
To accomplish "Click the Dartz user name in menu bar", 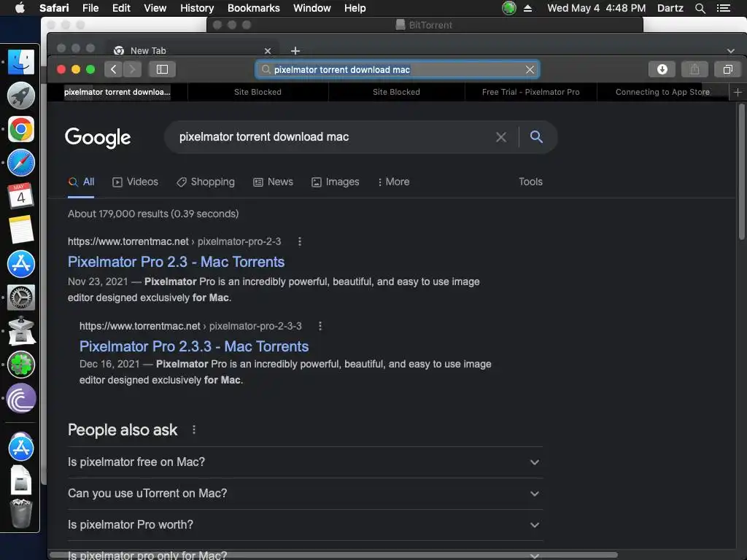I will tap(670, 8).
